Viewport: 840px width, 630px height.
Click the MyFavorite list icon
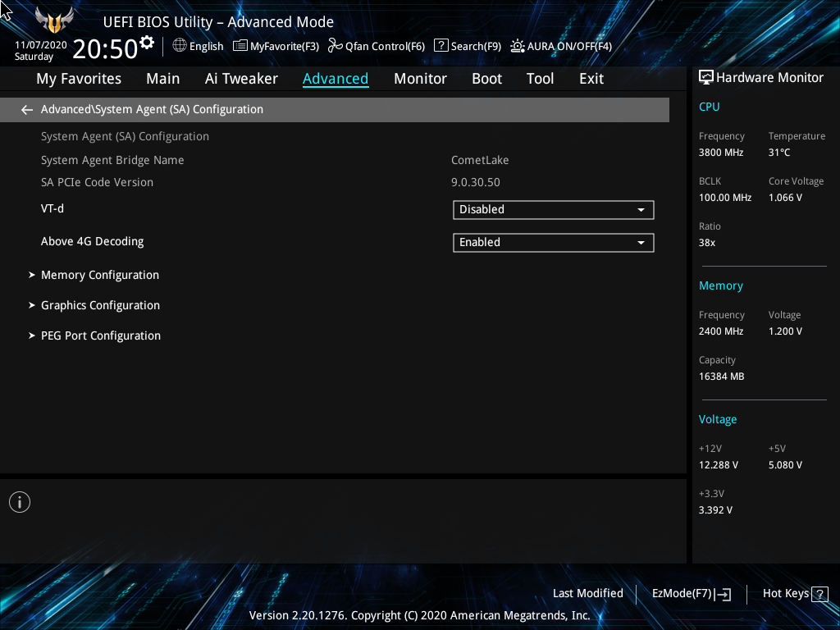click(x=240, y=46)
